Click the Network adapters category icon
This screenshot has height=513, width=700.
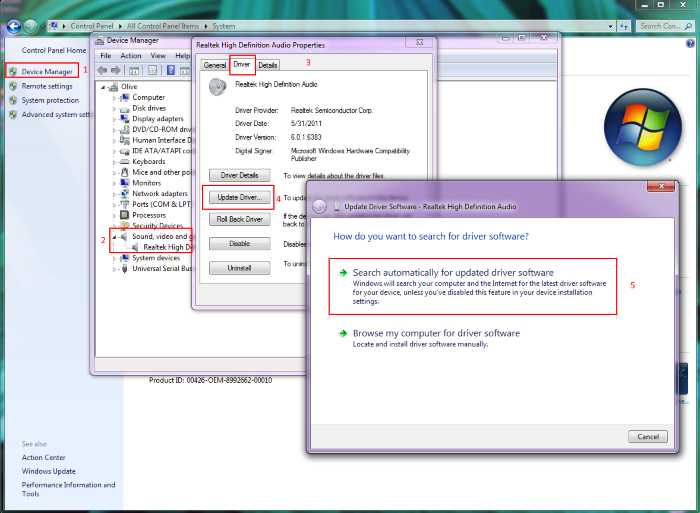point(125,194)
